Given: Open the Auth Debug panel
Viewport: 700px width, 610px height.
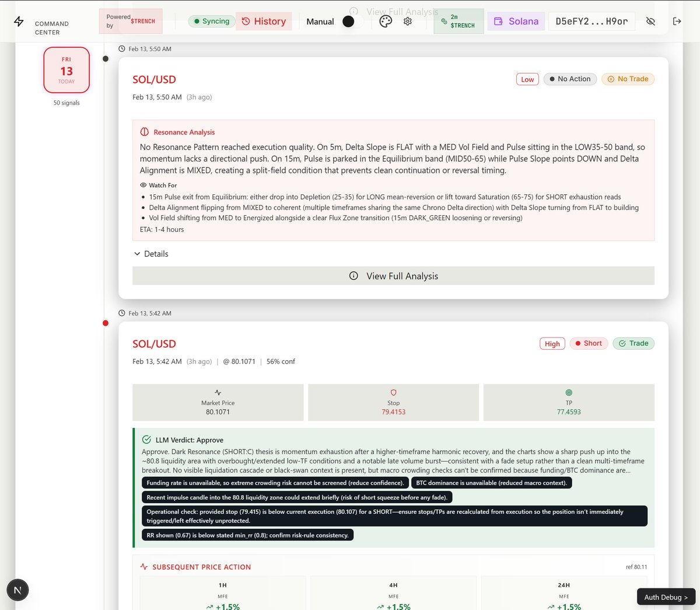Looking at the screenshot, I should pyautogui.click(x=666, y=597).
